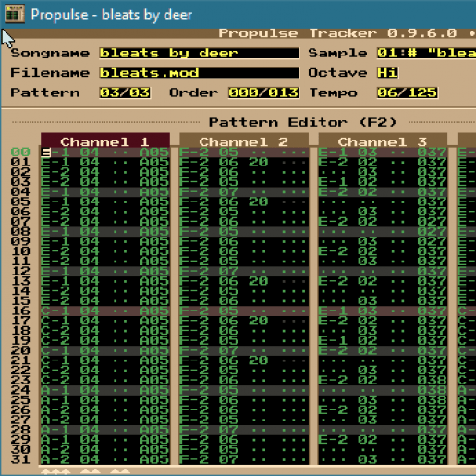Edit the Songname field 'bleats by deer'

click(199, 53)
